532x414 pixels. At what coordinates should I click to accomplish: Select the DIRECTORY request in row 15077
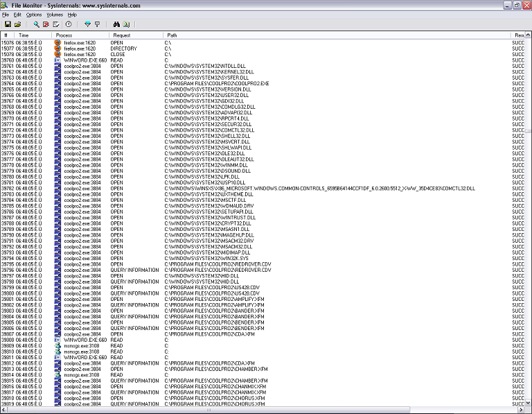[123, 49]
